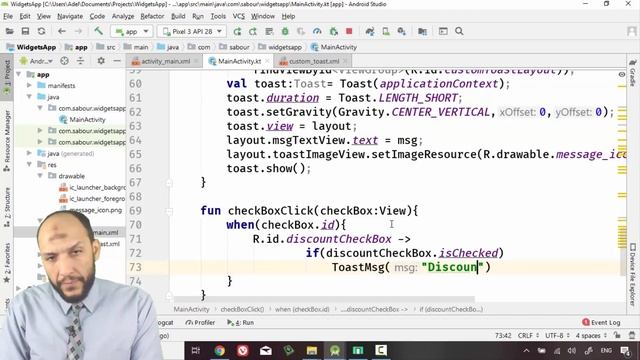
Task: Open the Navigate menu
Action: tap(70, 16)
